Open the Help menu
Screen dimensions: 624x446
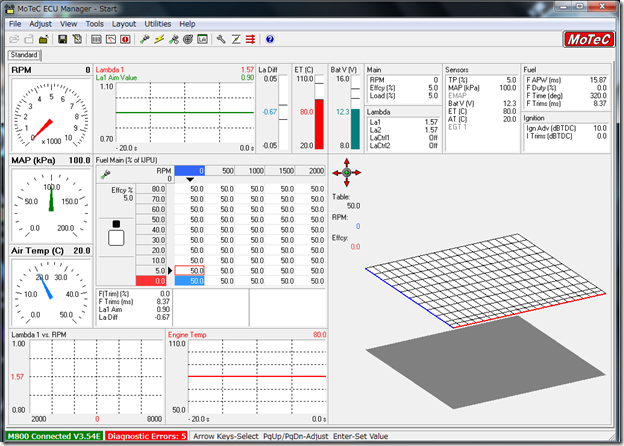[187, 24]
